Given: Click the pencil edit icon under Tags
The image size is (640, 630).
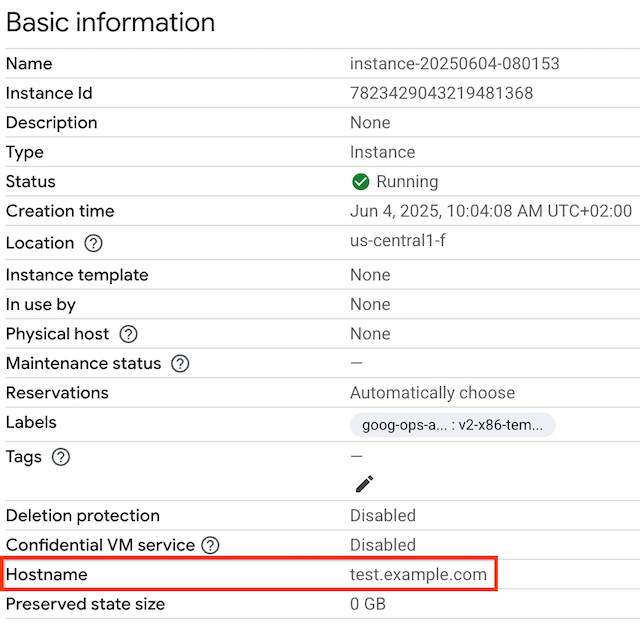Looking at the screenshot, I should tap(364, 484).
